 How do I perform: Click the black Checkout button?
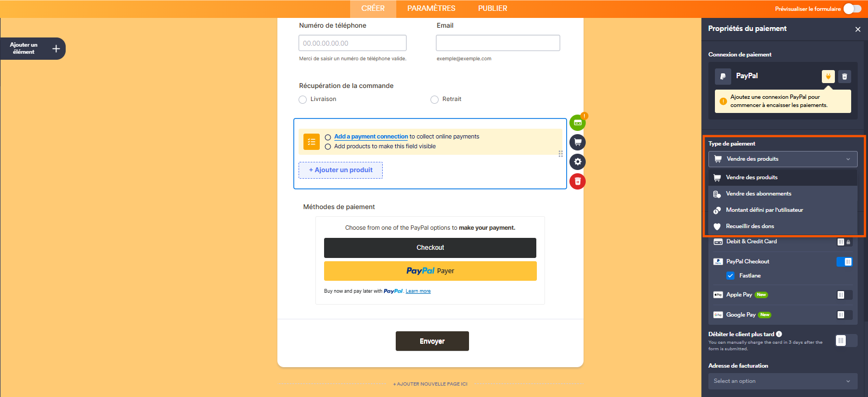[x=430, y=248]
